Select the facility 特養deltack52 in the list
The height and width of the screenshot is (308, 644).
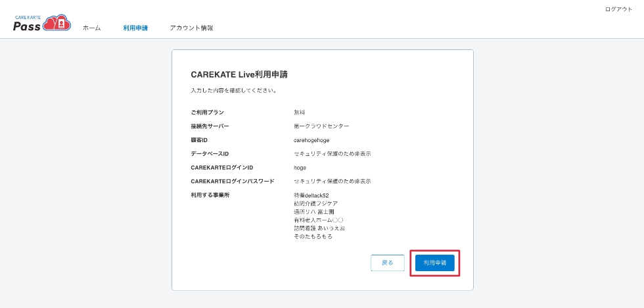311,195
